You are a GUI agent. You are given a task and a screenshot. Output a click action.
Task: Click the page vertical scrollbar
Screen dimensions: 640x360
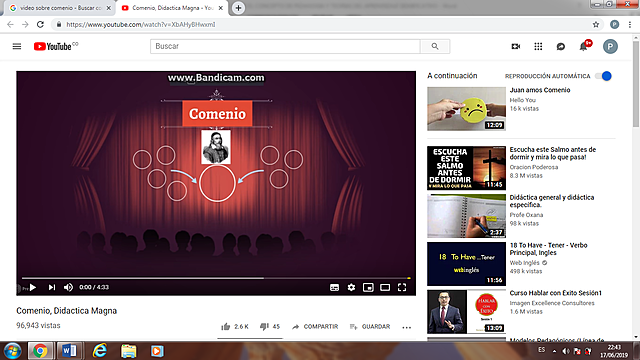tap(636, 84)
